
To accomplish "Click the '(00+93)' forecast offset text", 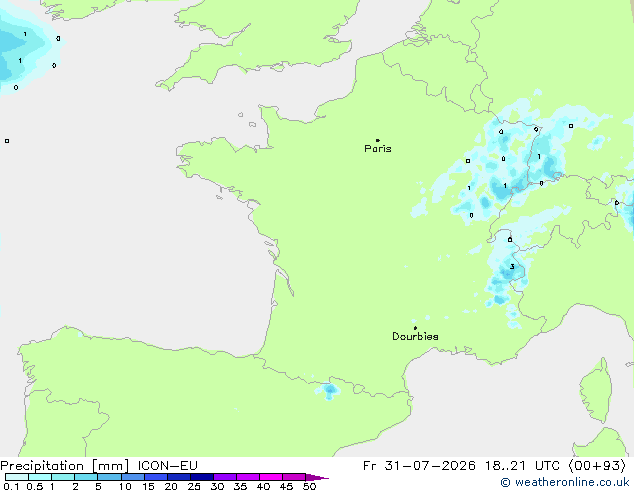I will (x=597, y=466).
